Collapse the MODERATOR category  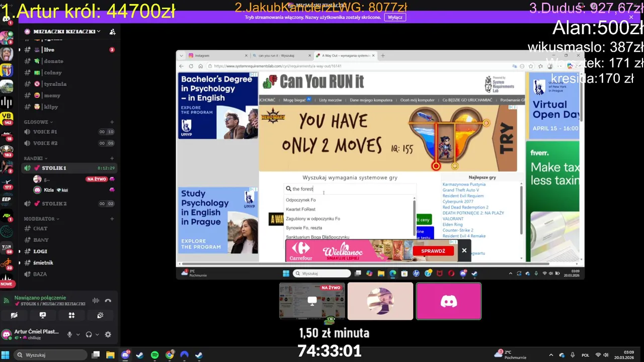click(x=41, y=219)
